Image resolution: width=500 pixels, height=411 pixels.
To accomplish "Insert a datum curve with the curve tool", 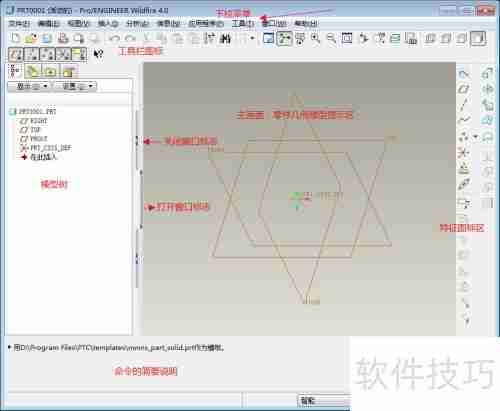I will pyautogui.click(x=464, y=120).
